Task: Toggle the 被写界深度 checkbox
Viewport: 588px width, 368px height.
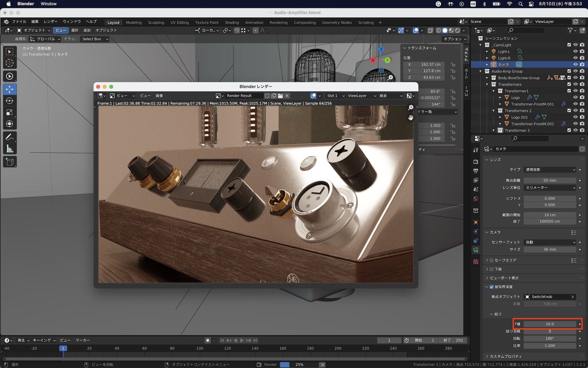Action: click(x=492, y=287)
